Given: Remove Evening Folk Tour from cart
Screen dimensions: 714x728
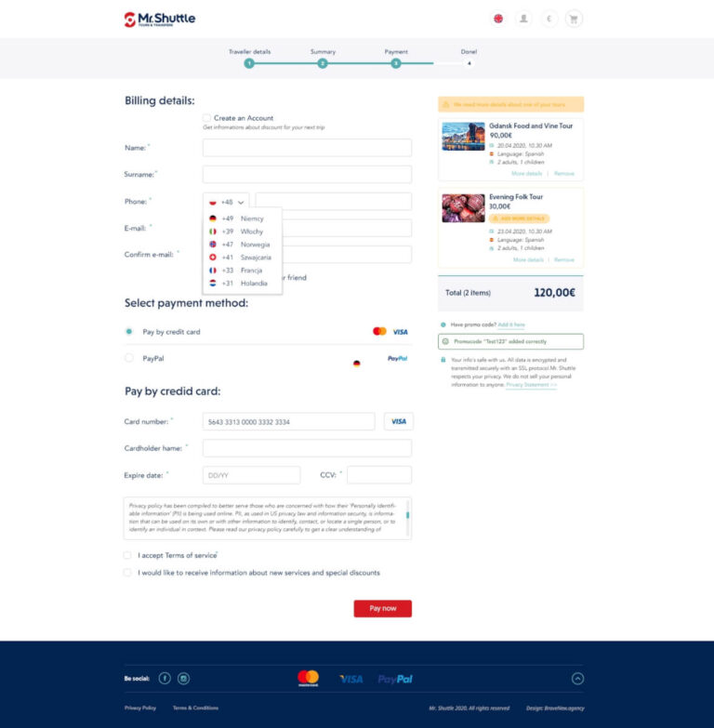Looking at the screenshot, I should pos(564,259).
